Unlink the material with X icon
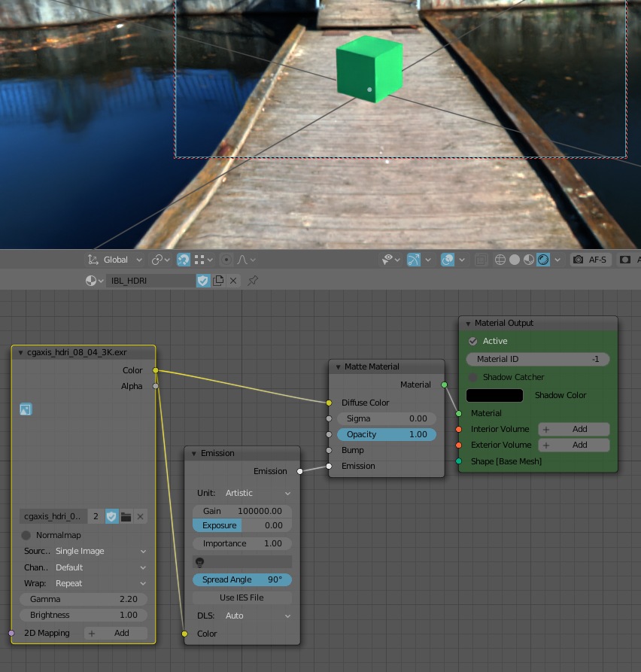Screen dimensions: 641x672 [233, 281]
